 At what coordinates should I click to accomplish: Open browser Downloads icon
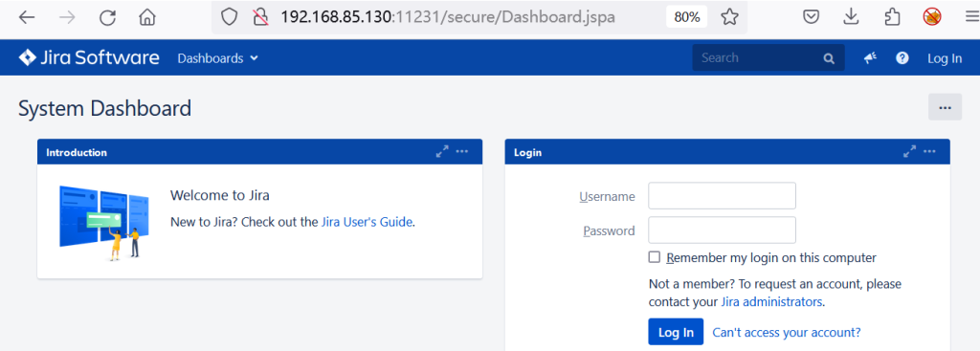coord(851,17)
